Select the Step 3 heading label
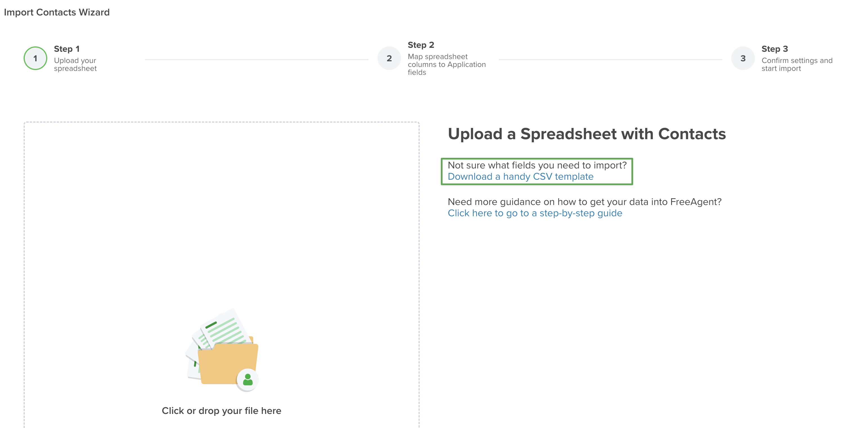The image size is (868, 428). (775, 49)
